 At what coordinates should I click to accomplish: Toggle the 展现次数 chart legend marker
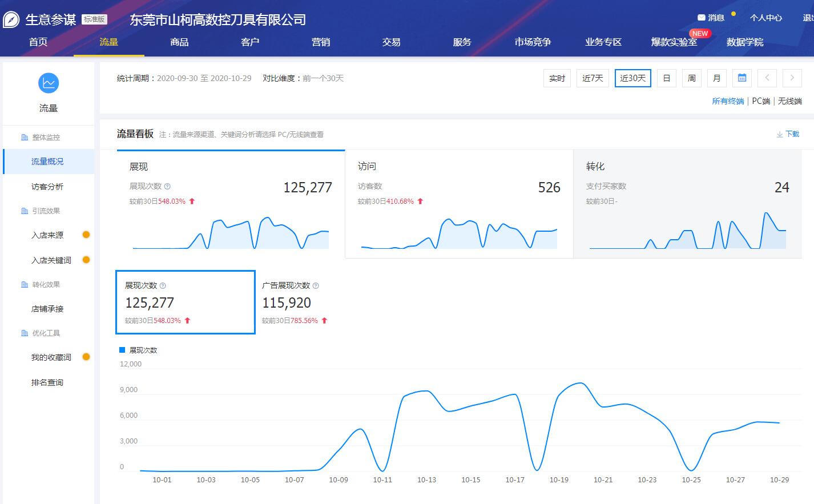(122, 350)
